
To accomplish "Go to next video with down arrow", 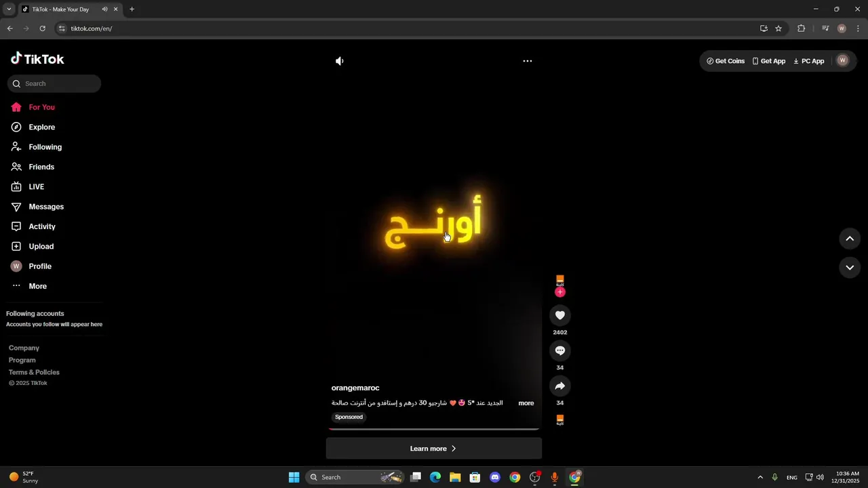I will click(850, 268).
